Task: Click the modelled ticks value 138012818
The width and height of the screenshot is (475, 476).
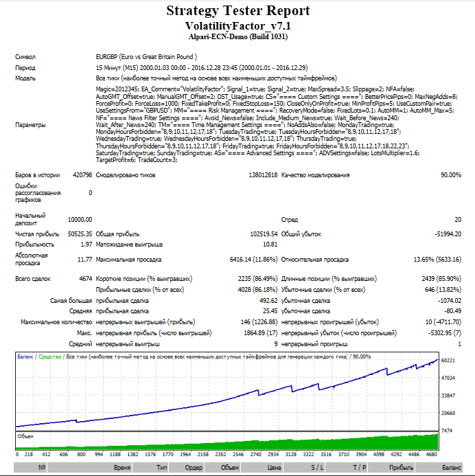Action: coord(263,175)
